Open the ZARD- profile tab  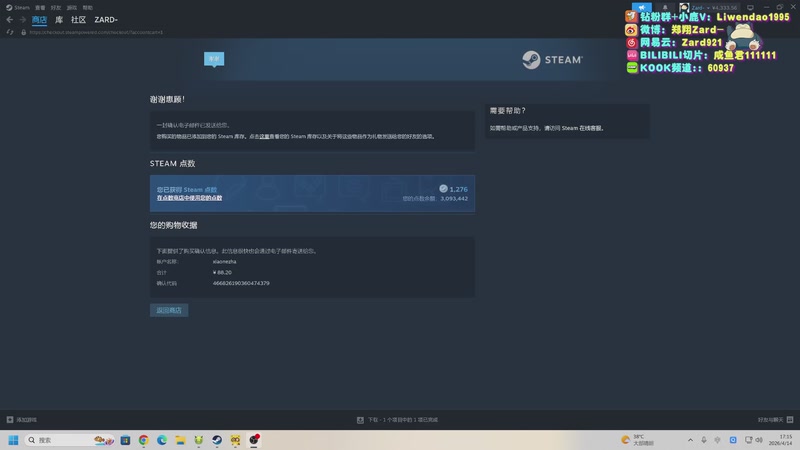(106, 19)
